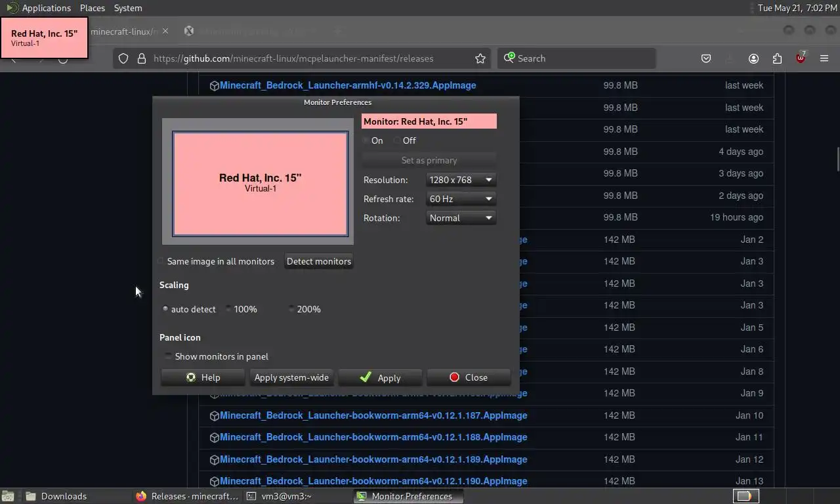
Task: Click the show desktop icon in bottom panel
Action: pos(8,496)
